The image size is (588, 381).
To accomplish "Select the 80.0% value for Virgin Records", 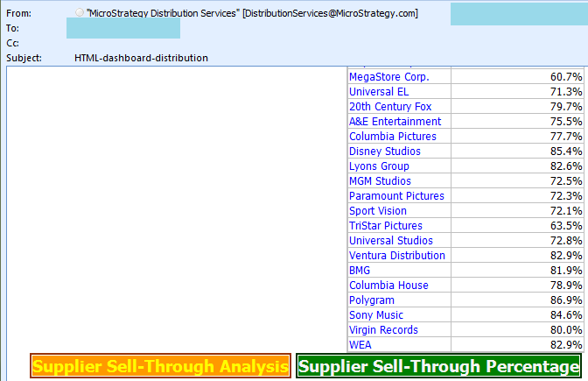I will click(x=566, y=330).
